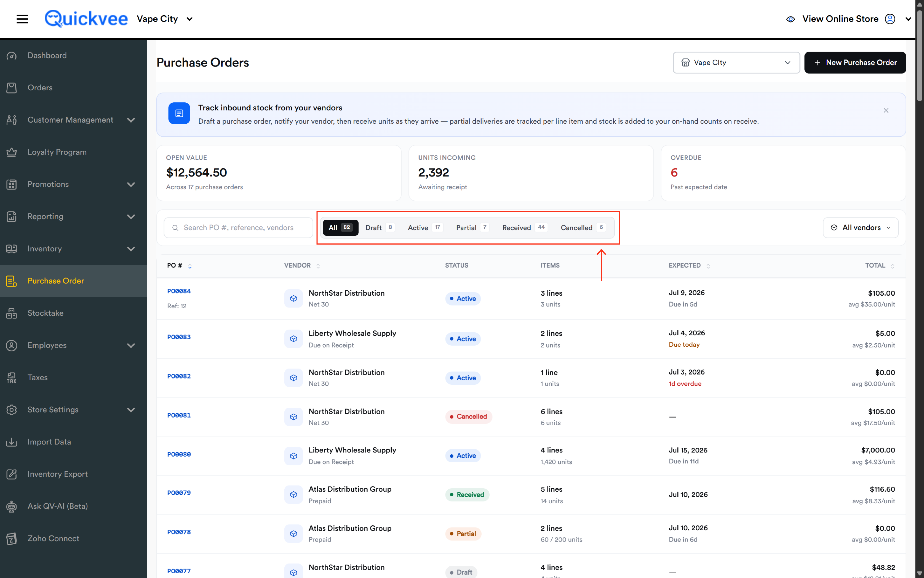Open Ask QV-AI (Beta) robot icon
The height and width of the screenshot is (578, 924).
click(12, 506)
